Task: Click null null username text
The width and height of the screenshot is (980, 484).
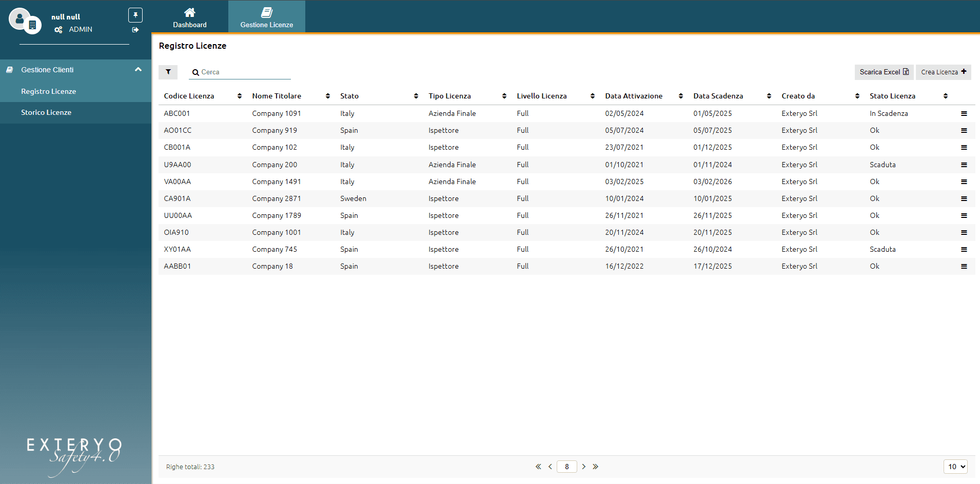Action: coord(66,17)
